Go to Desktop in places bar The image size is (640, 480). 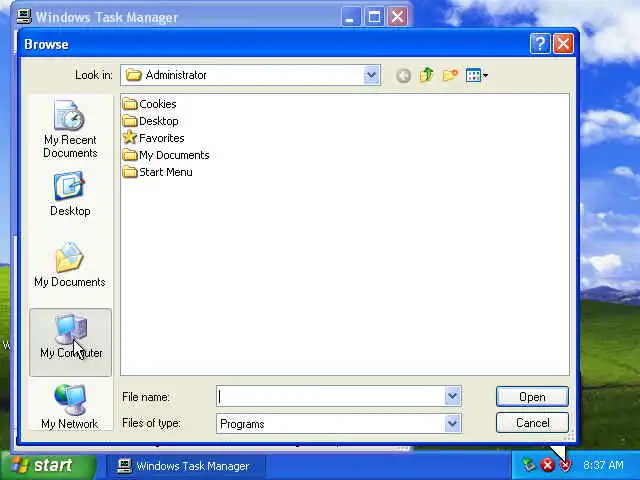point(70,194)
